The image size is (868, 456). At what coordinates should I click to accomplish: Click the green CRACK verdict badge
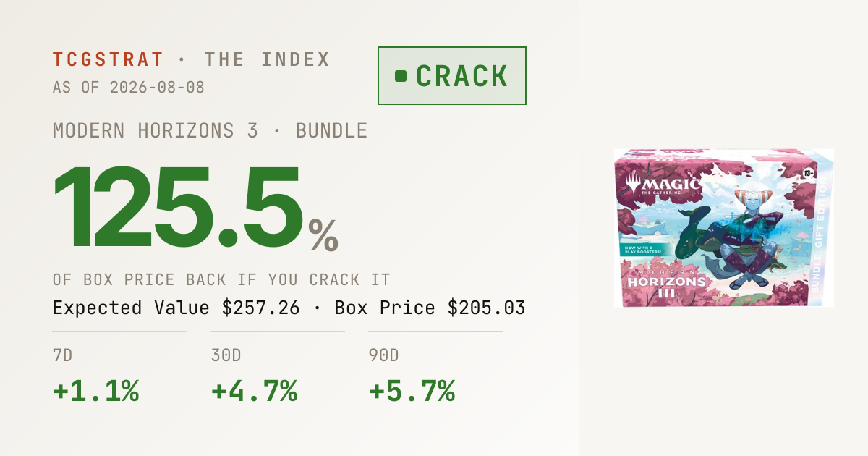(452, 76)
